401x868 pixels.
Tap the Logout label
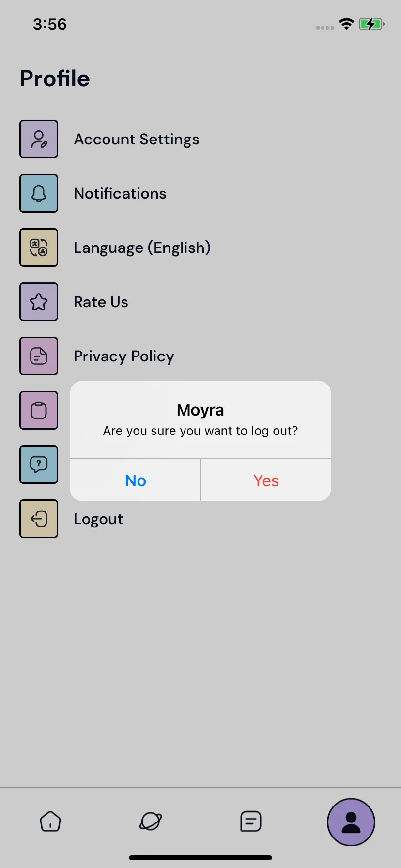coord(98,519)
